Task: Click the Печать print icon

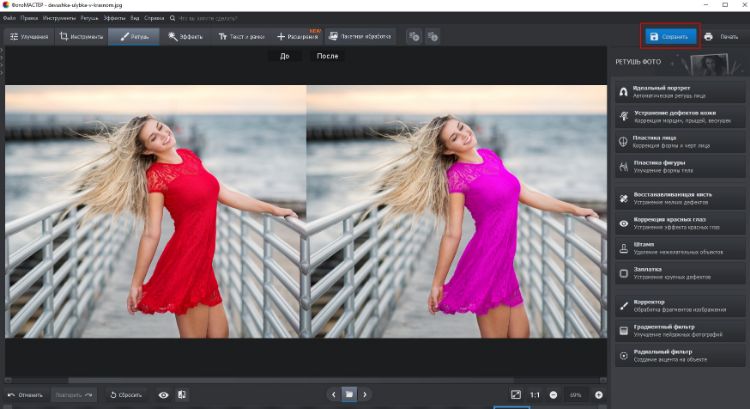Action: click(709, 37)
